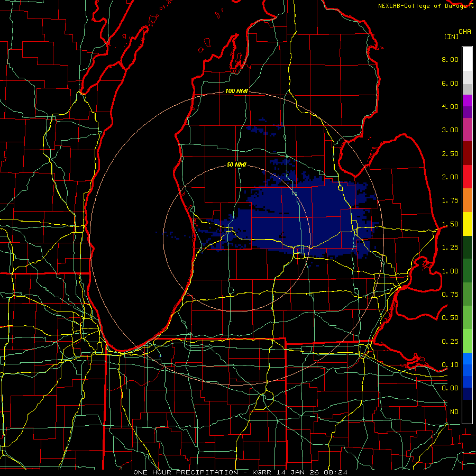Click the 1.00 legend value
476x476 pixels.
tap(450, 271)
